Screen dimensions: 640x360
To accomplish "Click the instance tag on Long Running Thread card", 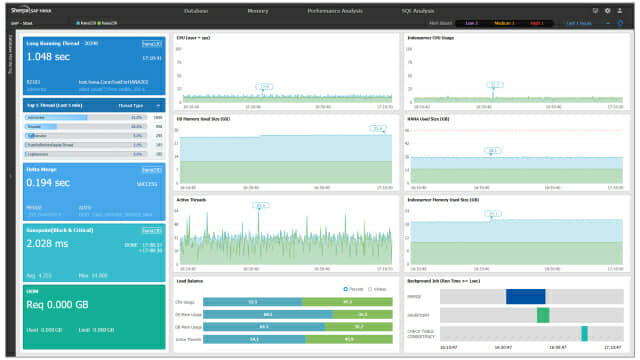I will point(151,44).
